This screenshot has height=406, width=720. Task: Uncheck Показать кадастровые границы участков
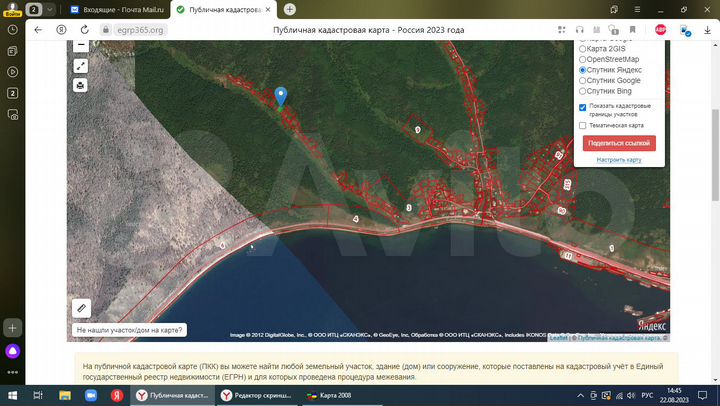coord(583,107)
